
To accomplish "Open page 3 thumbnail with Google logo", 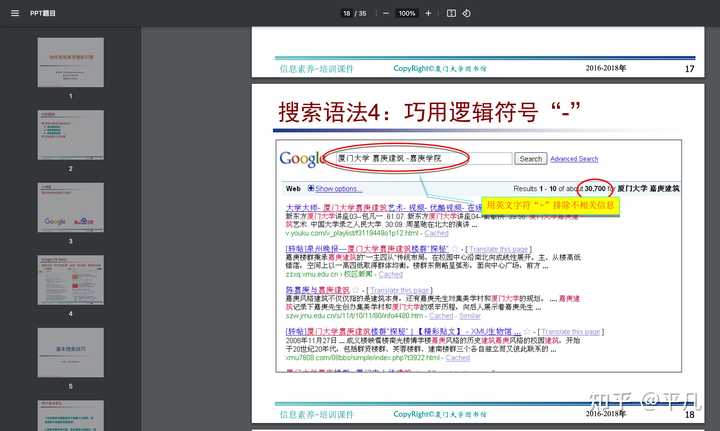I will click(x=71, y=207).
